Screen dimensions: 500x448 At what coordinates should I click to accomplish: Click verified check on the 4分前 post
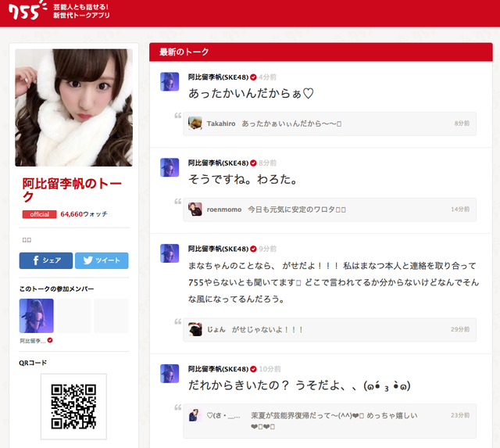(x=253, y=77)
